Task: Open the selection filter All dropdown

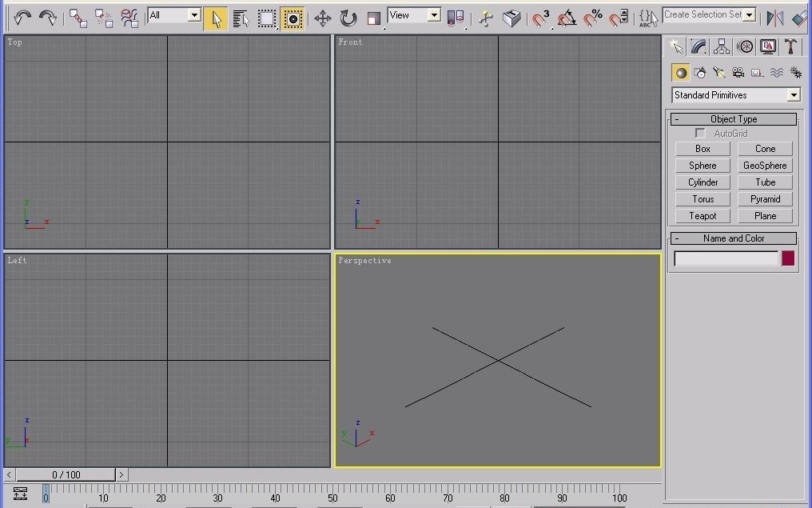Action: click(174, 14)
